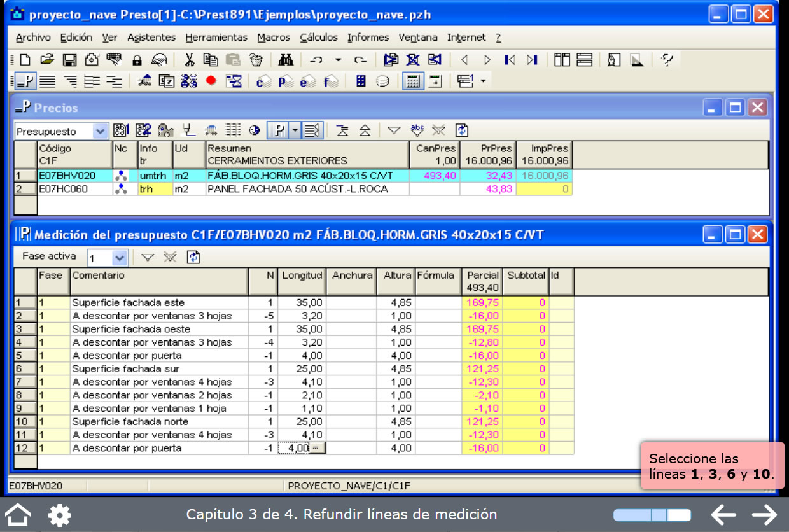Click the Longitud column header
Viewport: 789px width, 532px height.
pos(302,282)
